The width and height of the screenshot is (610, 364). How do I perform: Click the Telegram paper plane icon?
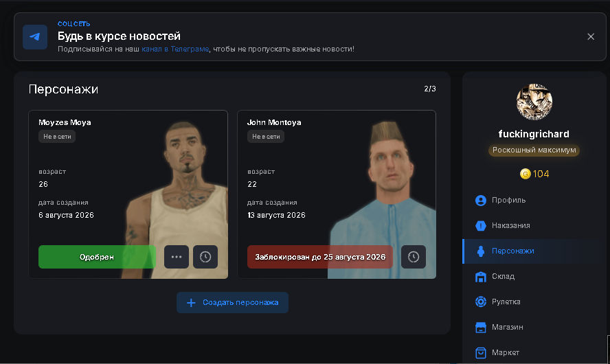pyautogui.click(x=35, y=37)
